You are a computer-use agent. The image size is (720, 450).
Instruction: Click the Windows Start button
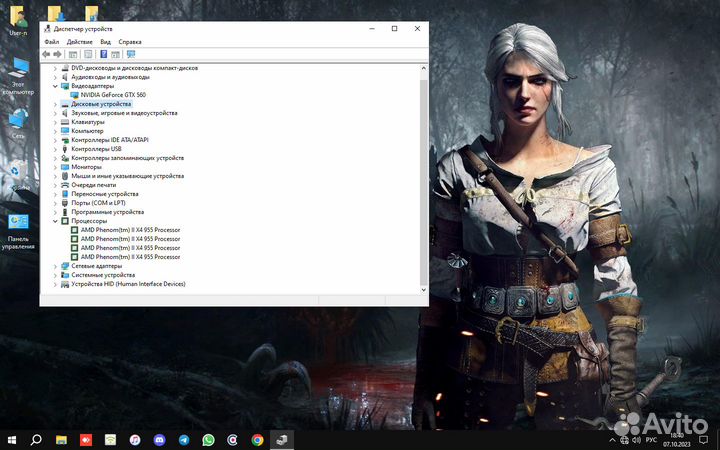tap(12, 439)
